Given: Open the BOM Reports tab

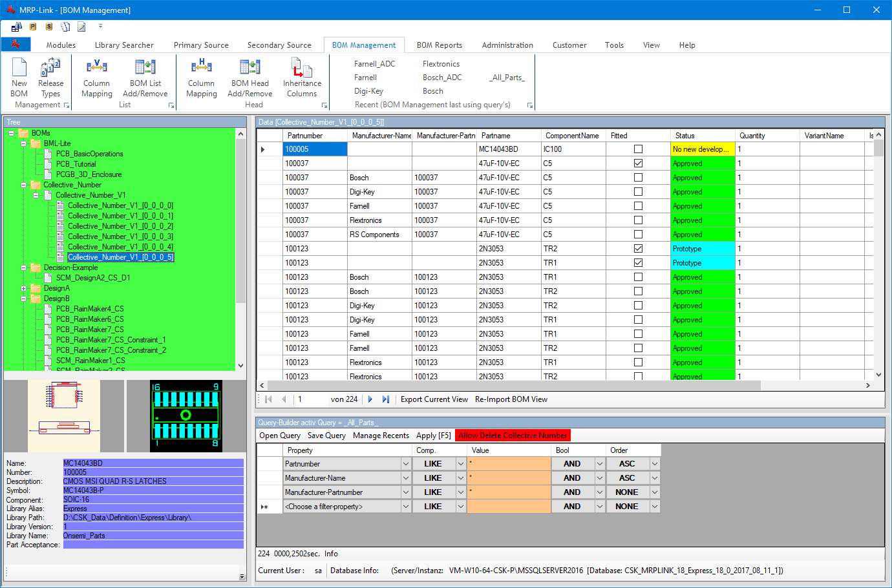Looking at the screenshot, I should coord(440,45).
